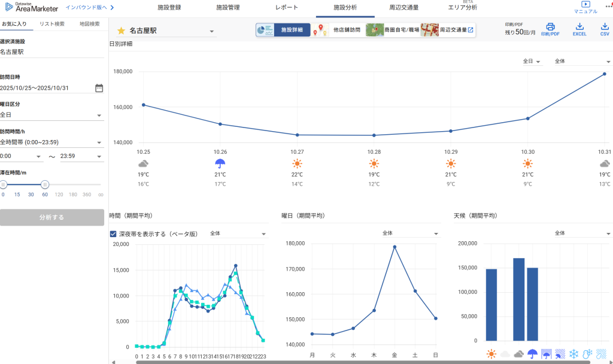Uncheck 深夜帯を表示する checkbox
The width and height of the screenshot is (613, 364).
coord(113,234)
